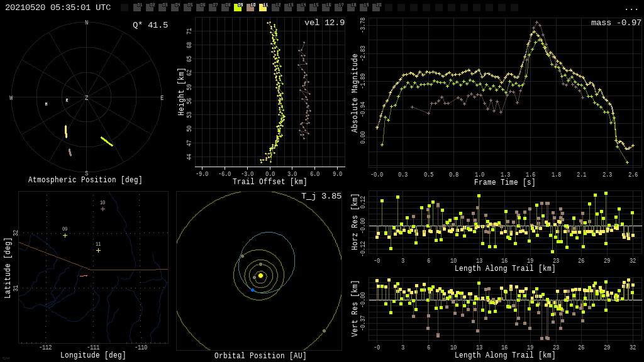Image resolution: width=644 pixels, height=362 pixels.
Task: Click the tan meteor streak in sky plot
Action: [x=70, y=152]
